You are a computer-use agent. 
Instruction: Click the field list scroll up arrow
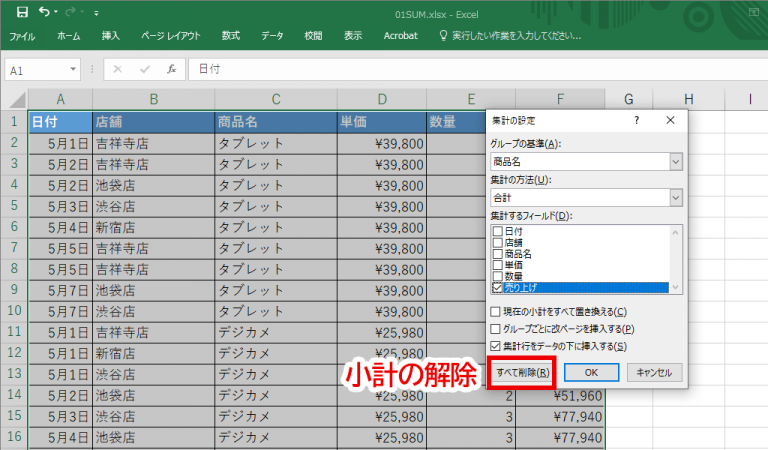tap(676, 233)
